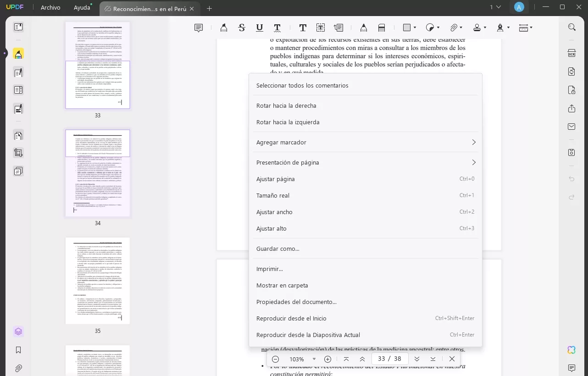Select the pencil drawing tool
Viewport: 588px width, 376px height.
[x=364, y=28]
